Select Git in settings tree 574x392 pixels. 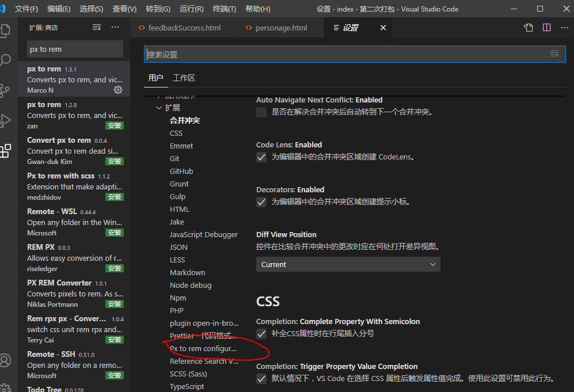coord(174,158)
